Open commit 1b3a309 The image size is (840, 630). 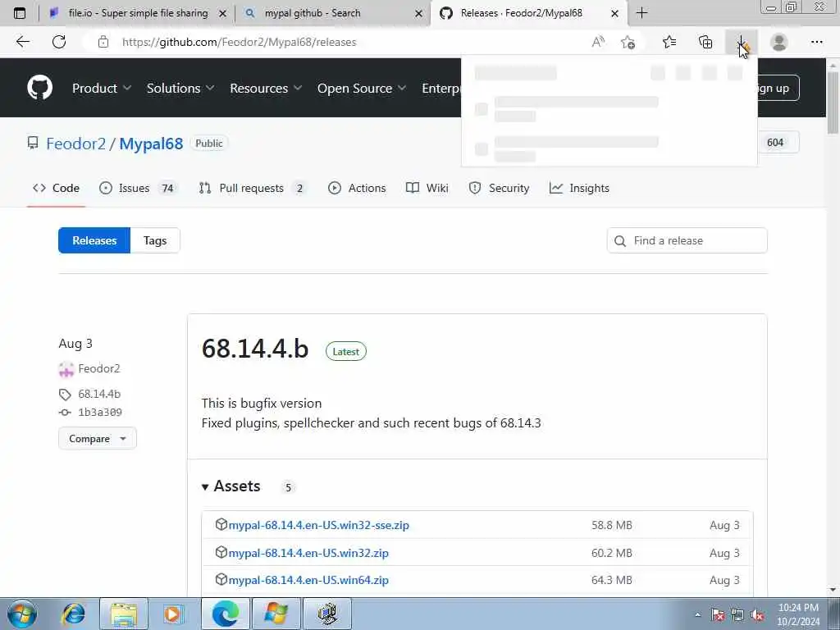click(99, 412)
